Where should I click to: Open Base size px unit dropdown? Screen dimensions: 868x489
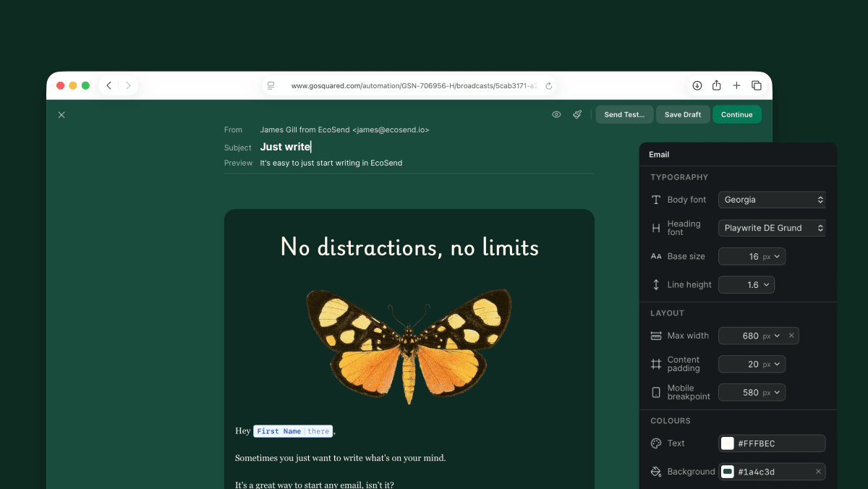tap(772, 256)
